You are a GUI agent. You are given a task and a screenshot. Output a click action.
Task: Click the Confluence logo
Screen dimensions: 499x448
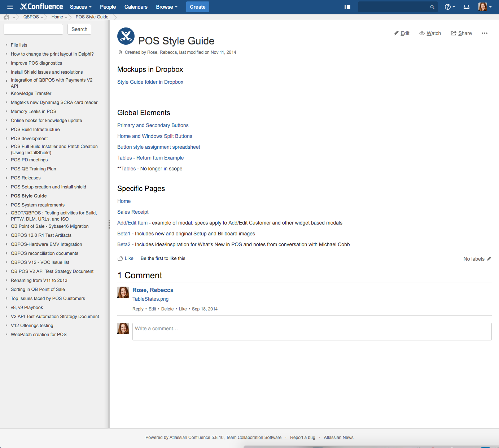41,6
